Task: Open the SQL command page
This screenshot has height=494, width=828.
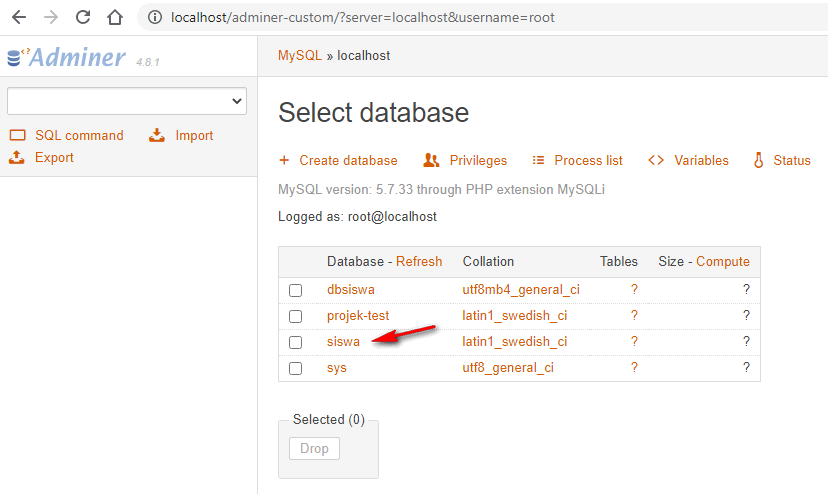Action: coord(79,135)
